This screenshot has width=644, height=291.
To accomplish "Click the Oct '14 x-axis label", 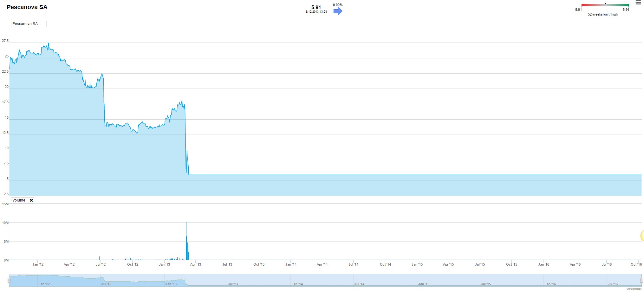I will coord(385,264).
